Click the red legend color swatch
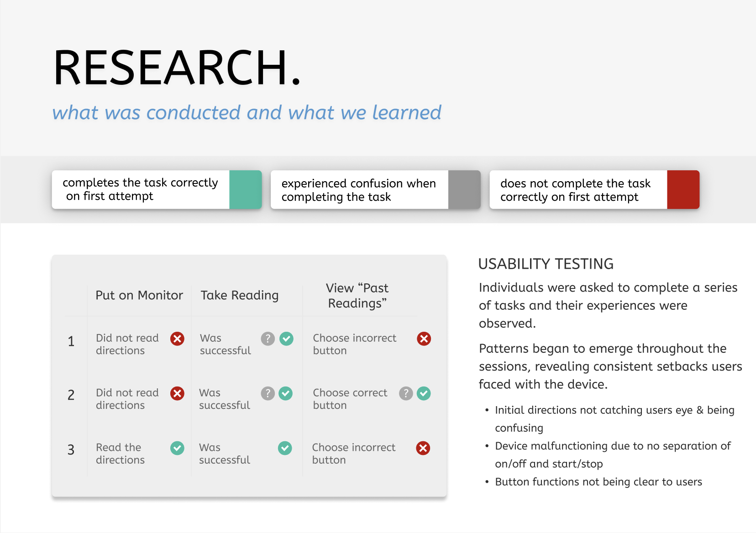 click(x=683, y=190)
